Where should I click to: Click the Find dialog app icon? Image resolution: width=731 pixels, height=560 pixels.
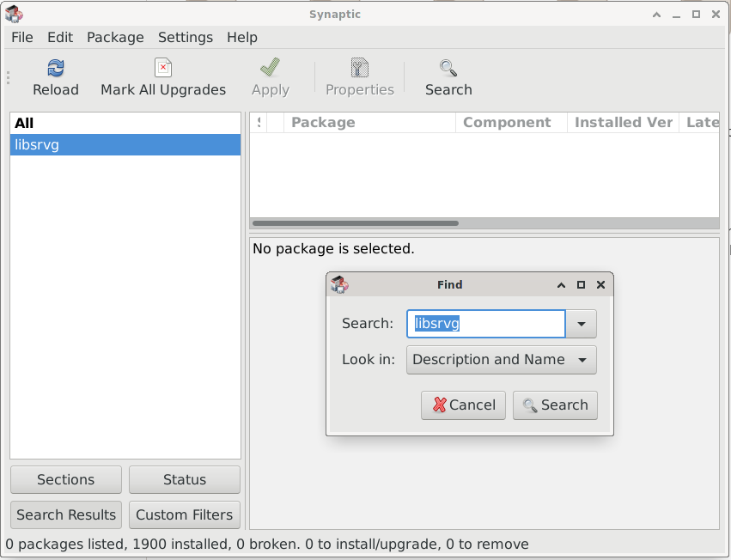tap(339, 284)
